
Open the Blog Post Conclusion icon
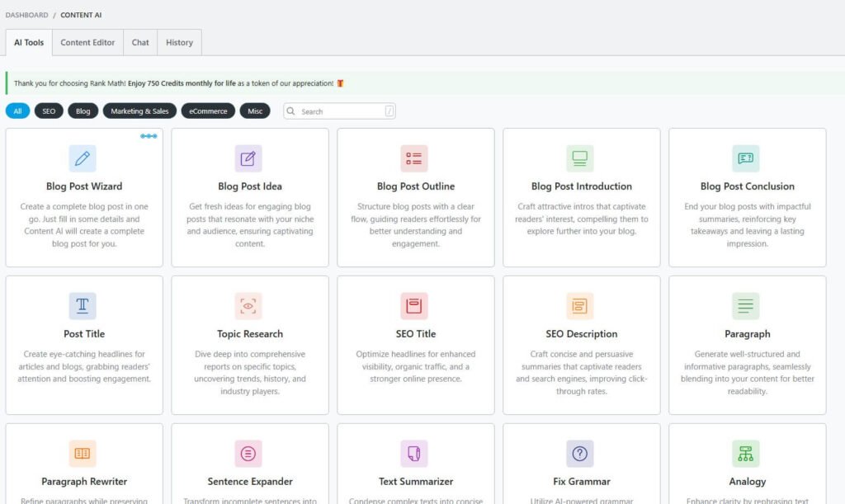[746, 158]
